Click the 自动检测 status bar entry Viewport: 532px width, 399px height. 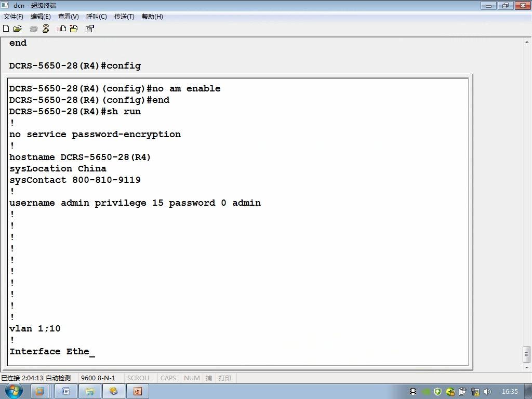tap(58, 378)
